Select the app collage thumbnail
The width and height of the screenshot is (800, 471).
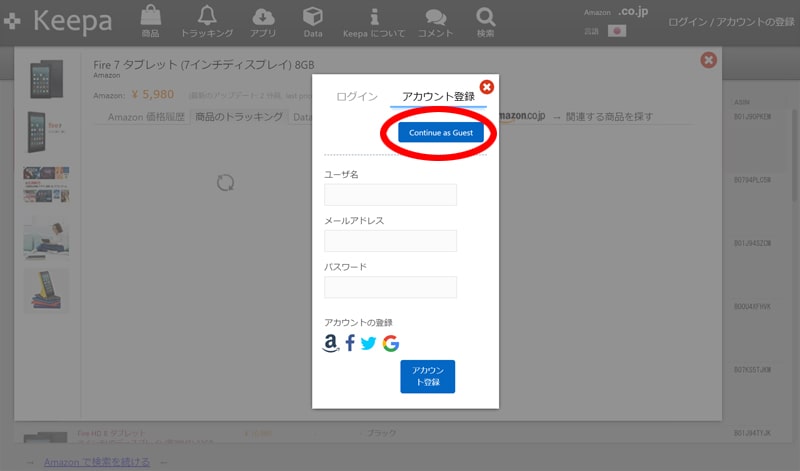(46, 185)
